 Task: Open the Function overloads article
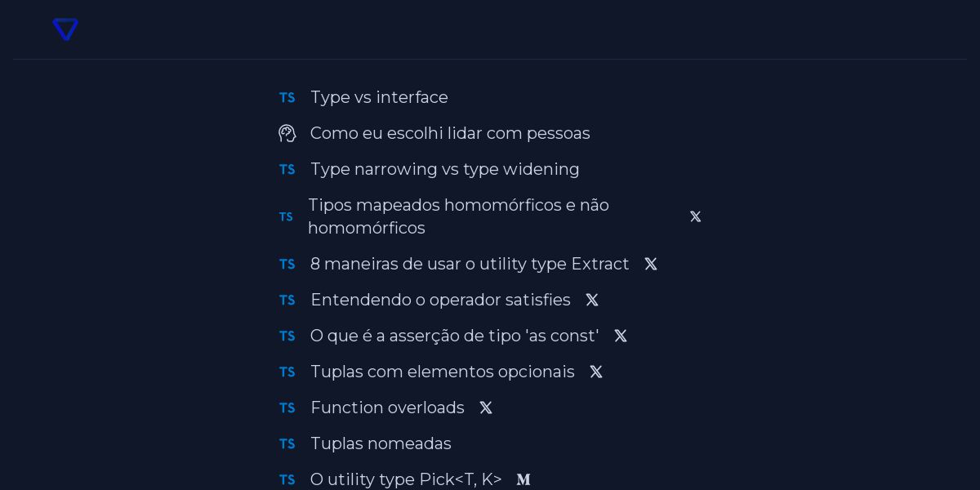tap(387, 408)
